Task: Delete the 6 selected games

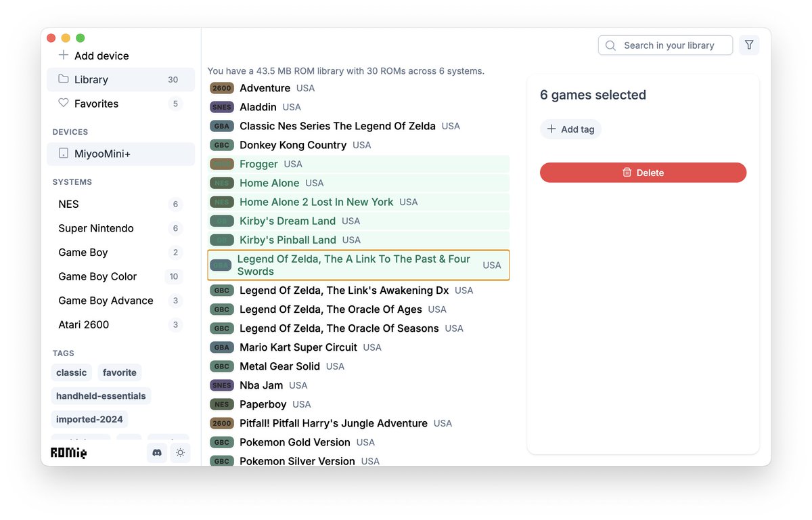Action: pyautogui.click(x=643, y=173)
